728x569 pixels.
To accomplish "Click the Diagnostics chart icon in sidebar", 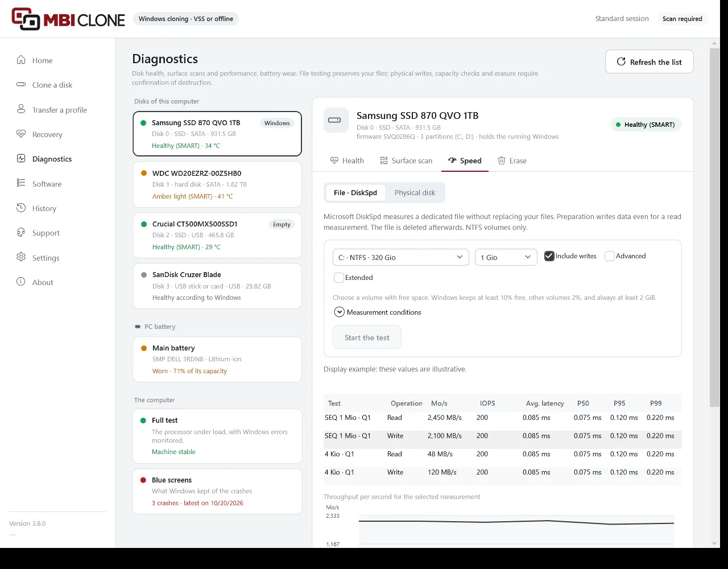I will 21,159.
